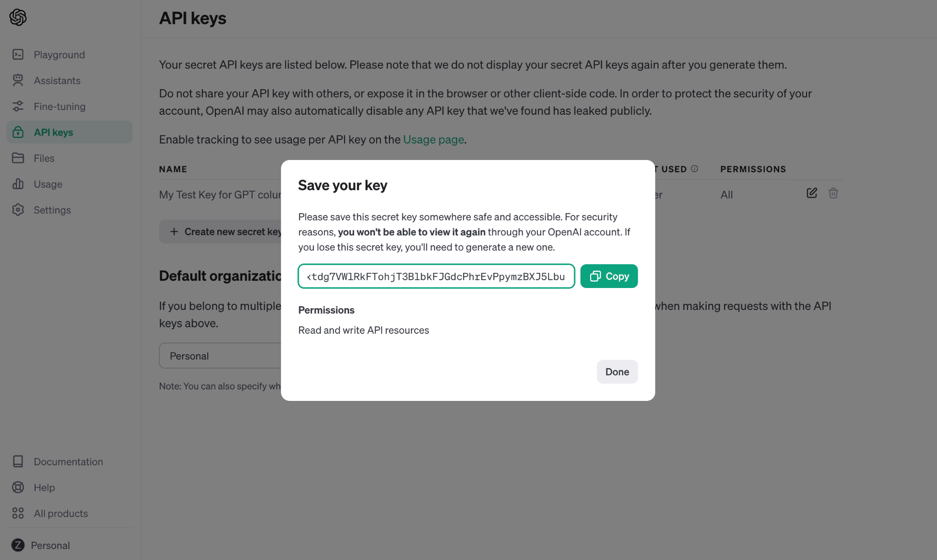
Task: Select the API keys sidebar item
Action: point(69,132)
